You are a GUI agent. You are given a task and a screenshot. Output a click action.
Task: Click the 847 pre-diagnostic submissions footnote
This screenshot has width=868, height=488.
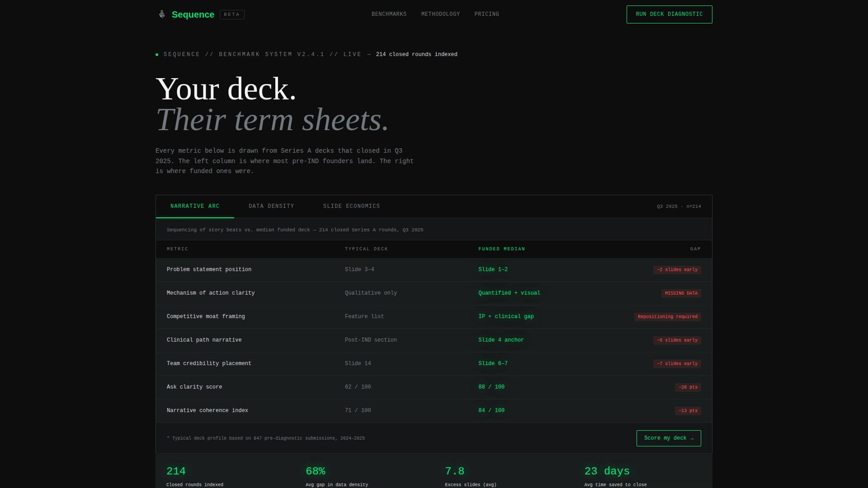tap(266, 439)
